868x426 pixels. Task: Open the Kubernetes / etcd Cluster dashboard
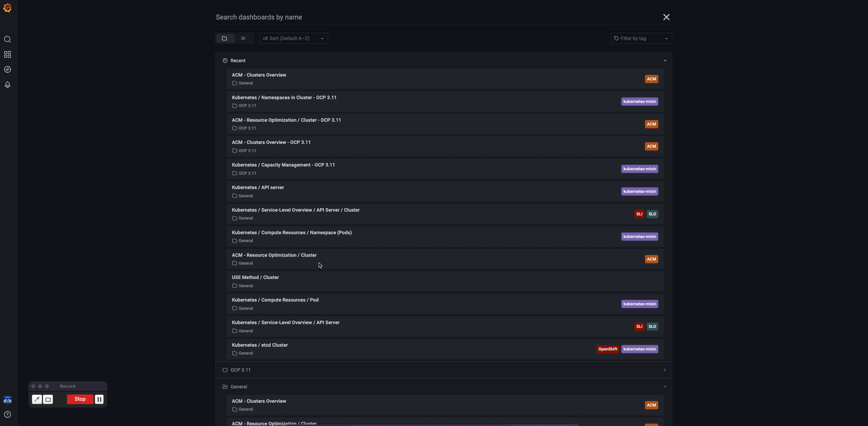(x=259, y=345)
